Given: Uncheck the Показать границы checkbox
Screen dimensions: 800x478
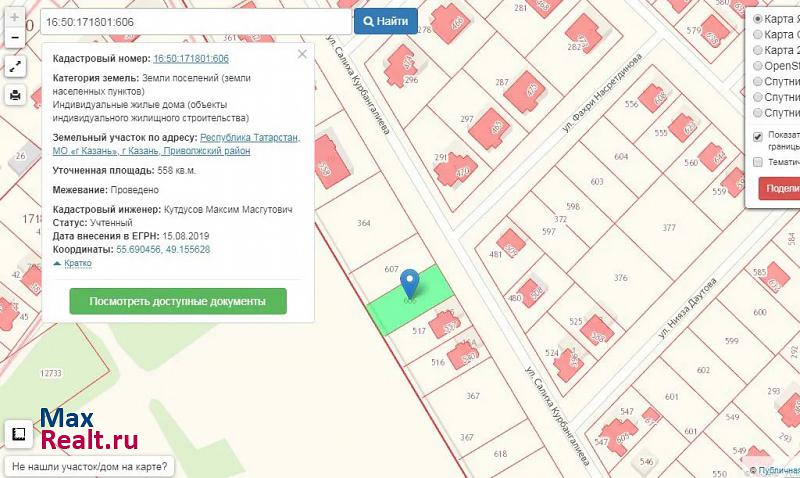Looking at the screenshot, I should coord(757,137).
